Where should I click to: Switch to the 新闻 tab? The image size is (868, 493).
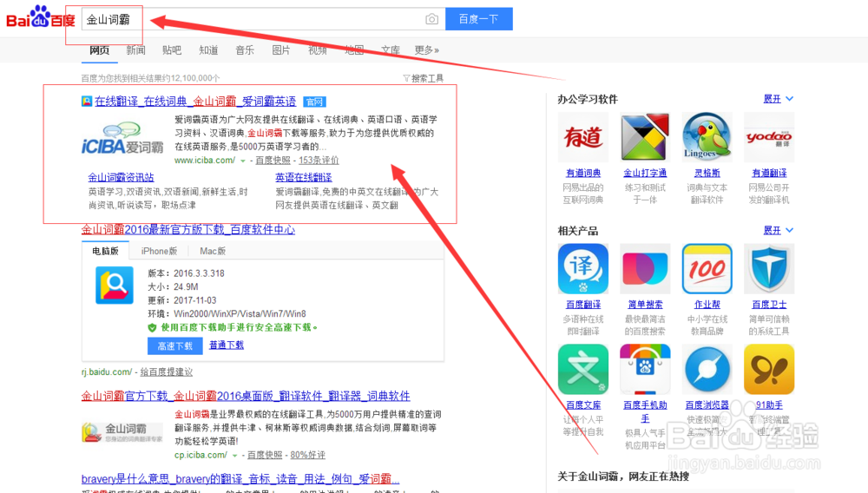click(135, 50)
